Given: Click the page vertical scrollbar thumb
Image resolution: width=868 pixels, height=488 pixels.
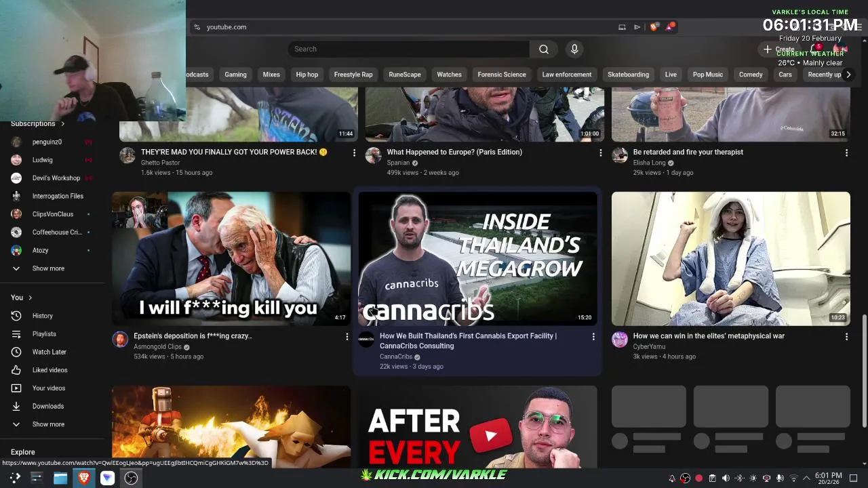Looking at the screenshot, I should click(x=864, y=371).
